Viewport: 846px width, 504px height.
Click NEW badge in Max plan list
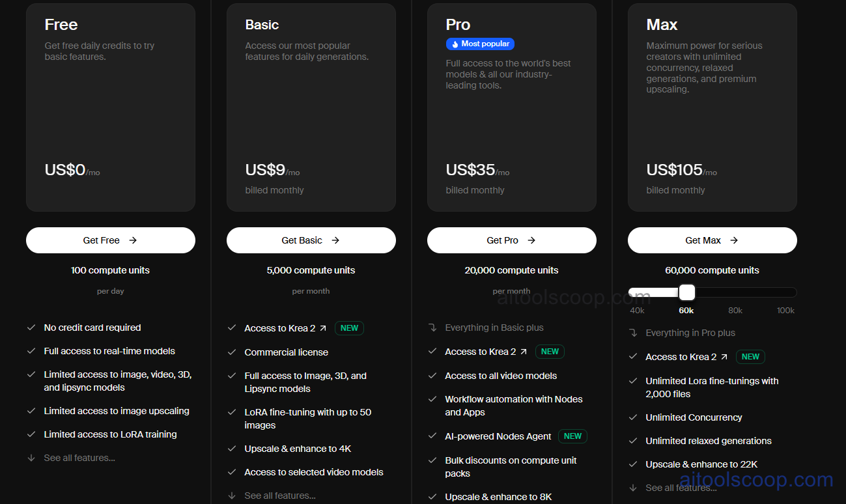click(750, 357)
